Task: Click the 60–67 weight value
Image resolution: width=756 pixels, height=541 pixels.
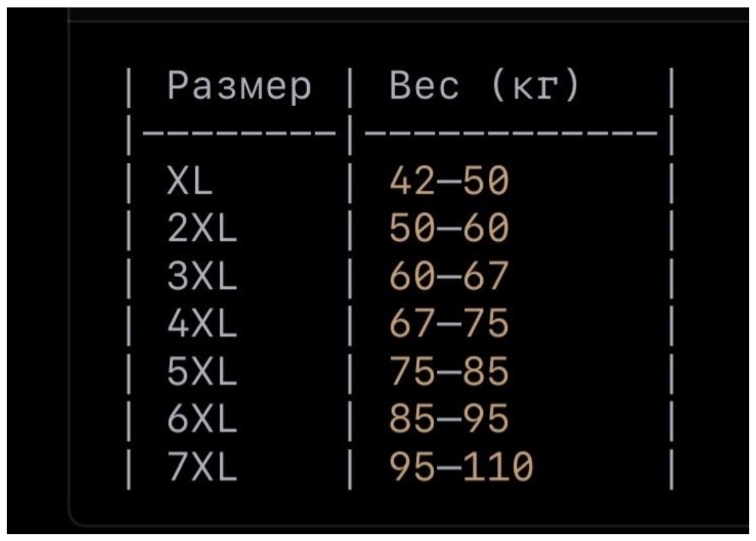Action: 449,275
